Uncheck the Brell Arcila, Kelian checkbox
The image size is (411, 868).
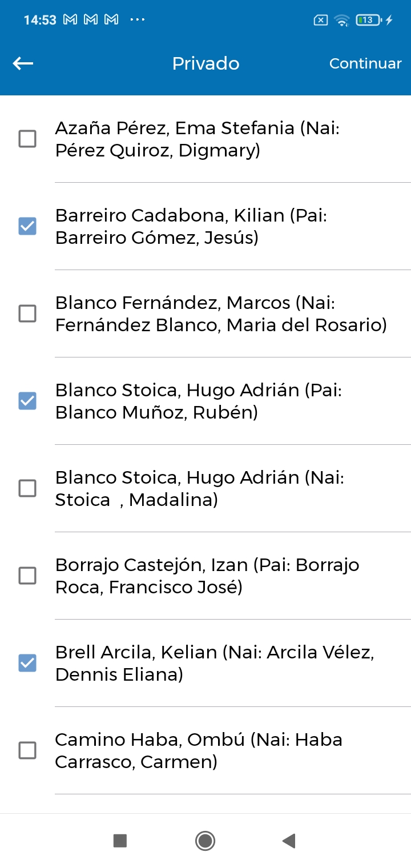tap(27, 663)
